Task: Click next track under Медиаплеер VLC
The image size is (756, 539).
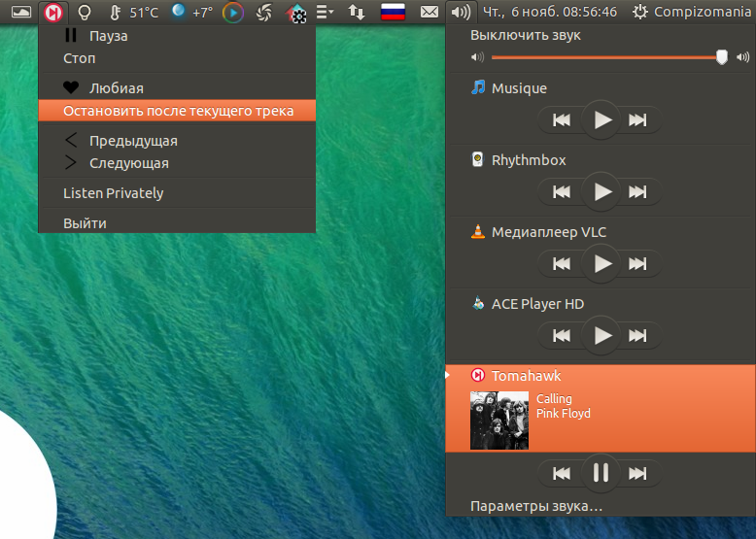Action: tap(637, 263)
